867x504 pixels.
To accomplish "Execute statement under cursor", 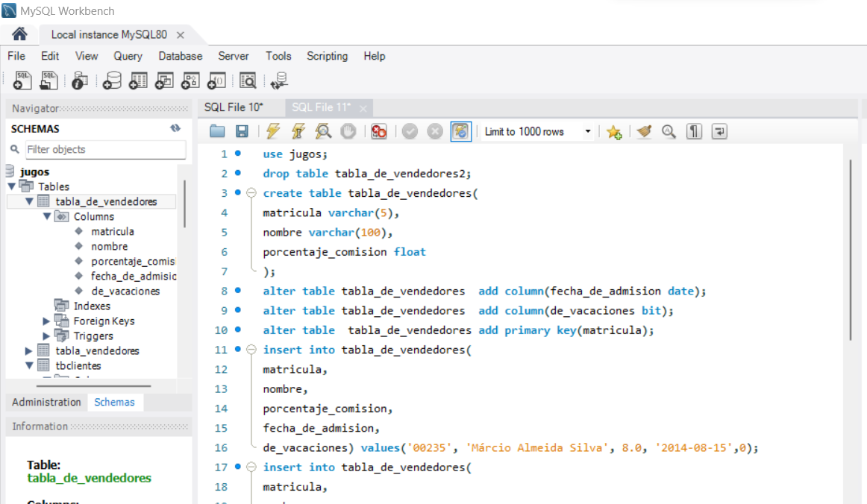I will pos(298,131).
